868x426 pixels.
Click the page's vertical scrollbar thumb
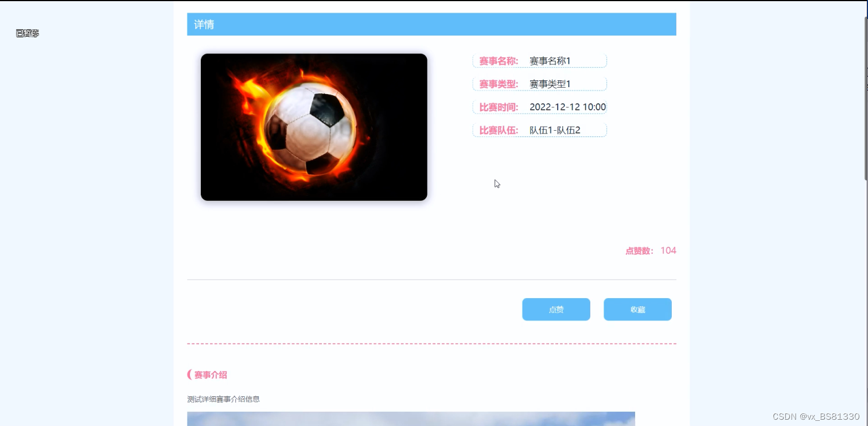865,99
